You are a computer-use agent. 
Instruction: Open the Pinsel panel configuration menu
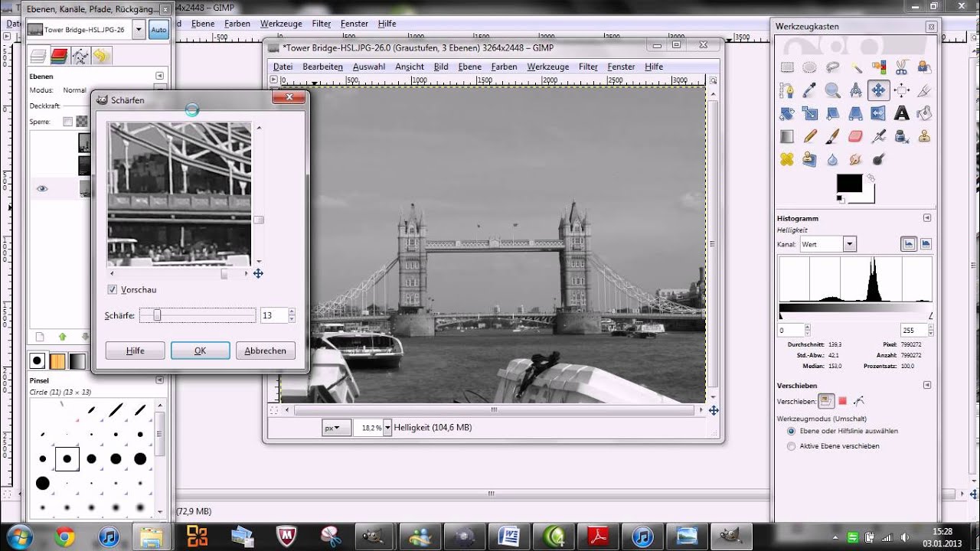[x=159, y=380]
